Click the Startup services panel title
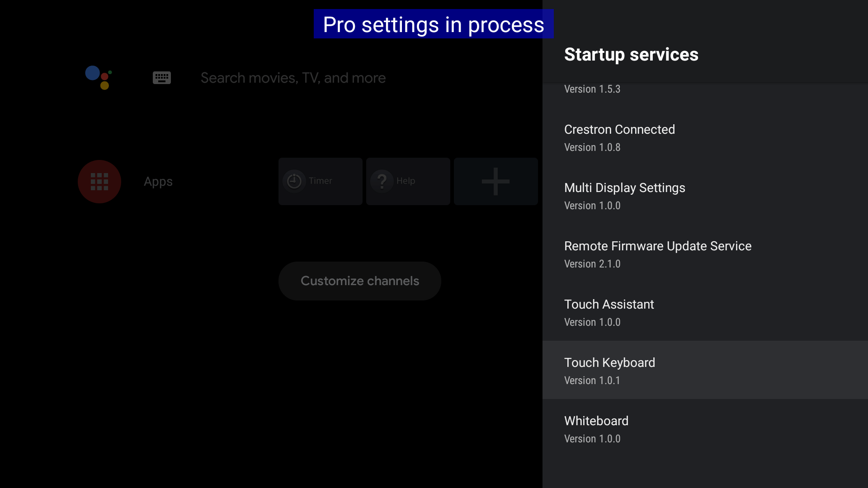 (x=631, y=55)
